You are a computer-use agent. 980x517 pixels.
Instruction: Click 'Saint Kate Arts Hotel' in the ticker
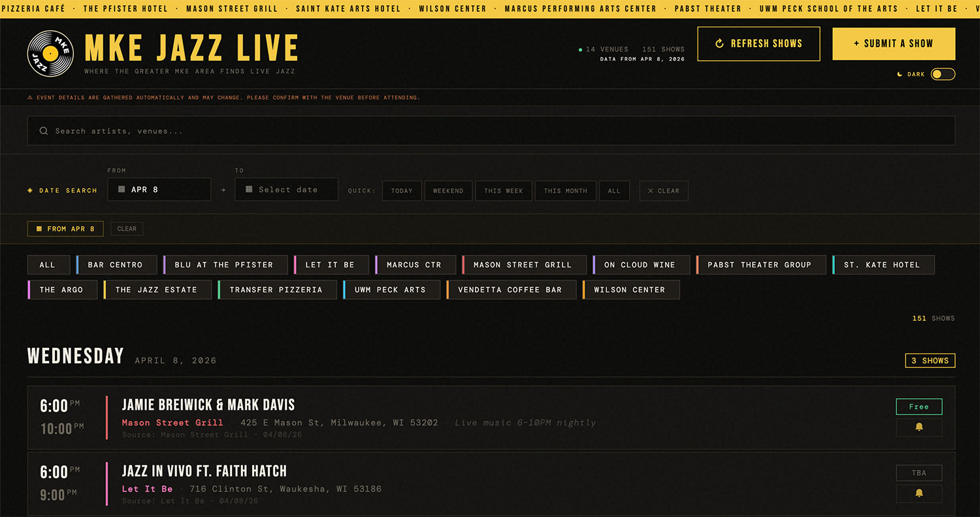[x=348, y=8]
